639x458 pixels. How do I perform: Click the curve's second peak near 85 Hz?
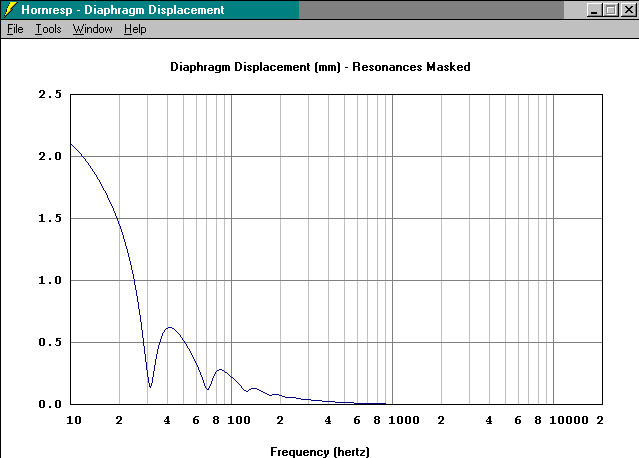220,370
